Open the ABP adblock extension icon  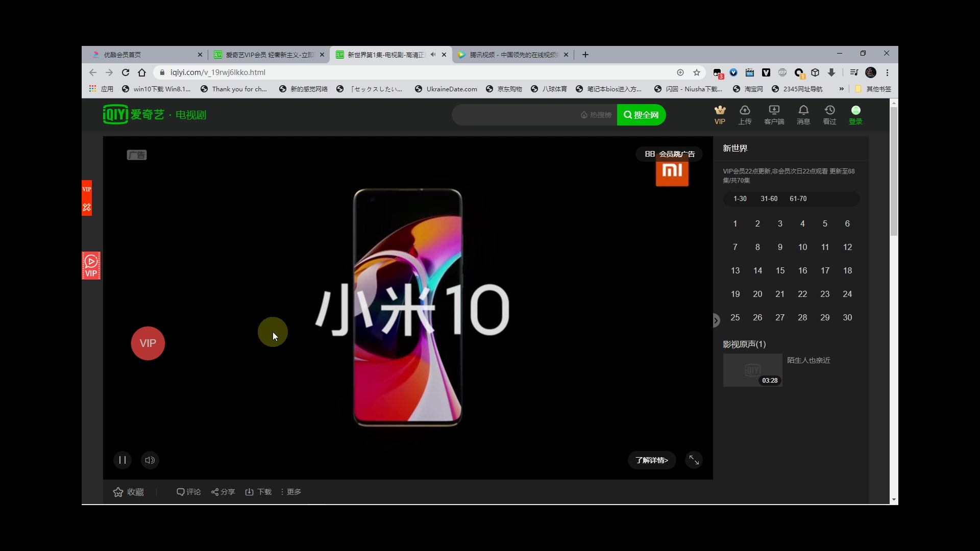[x=782, y=72]
